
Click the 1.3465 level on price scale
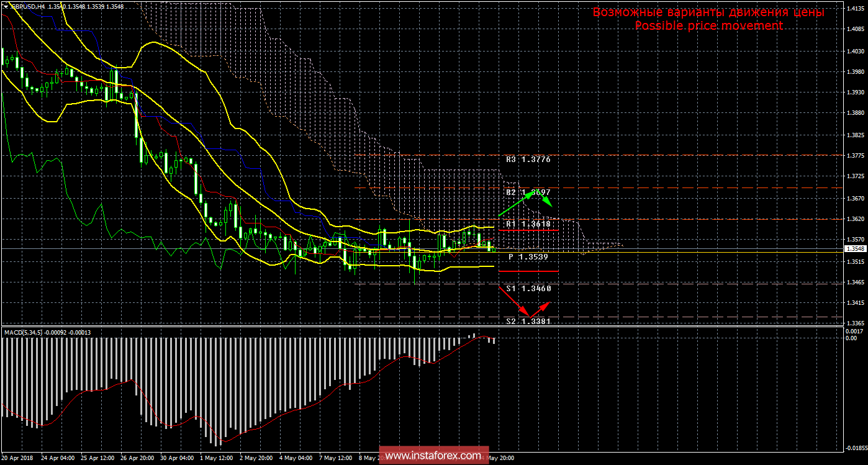point(854,282)
